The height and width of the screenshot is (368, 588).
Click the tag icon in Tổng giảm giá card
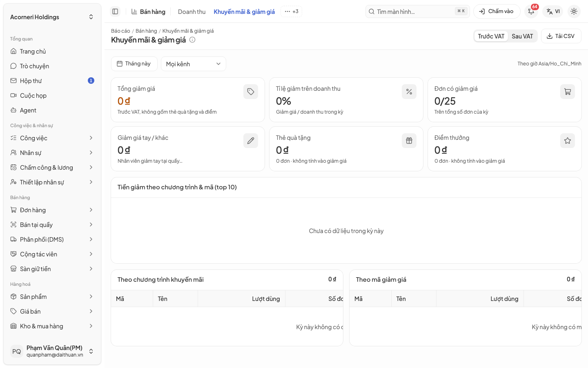tap(251, 92)
